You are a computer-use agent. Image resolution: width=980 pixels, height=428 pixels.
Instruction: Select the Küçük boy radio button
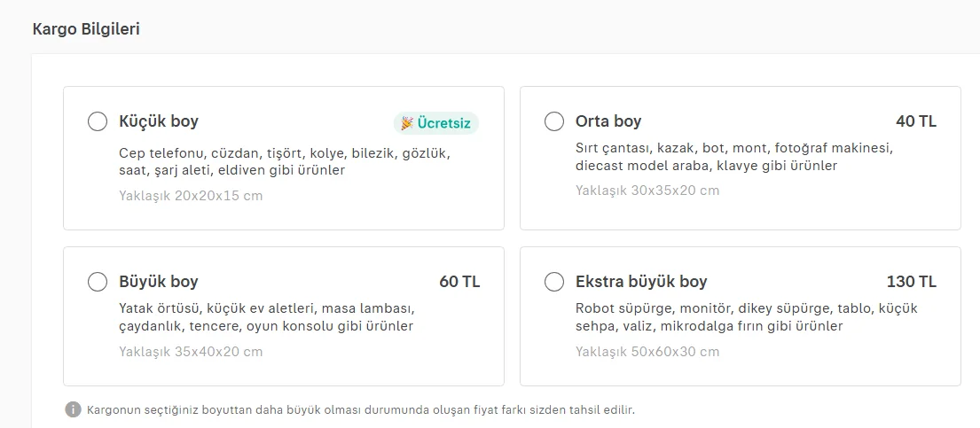98,121
